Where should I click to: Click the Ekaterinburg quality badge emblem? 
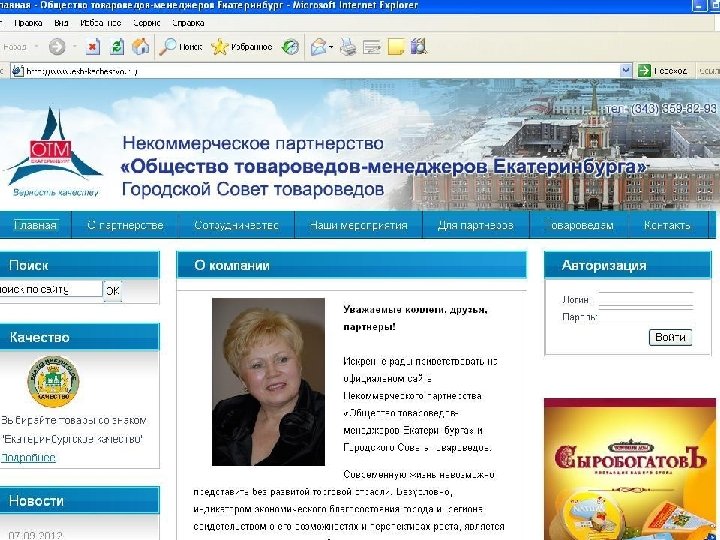(x=53, y=381)
